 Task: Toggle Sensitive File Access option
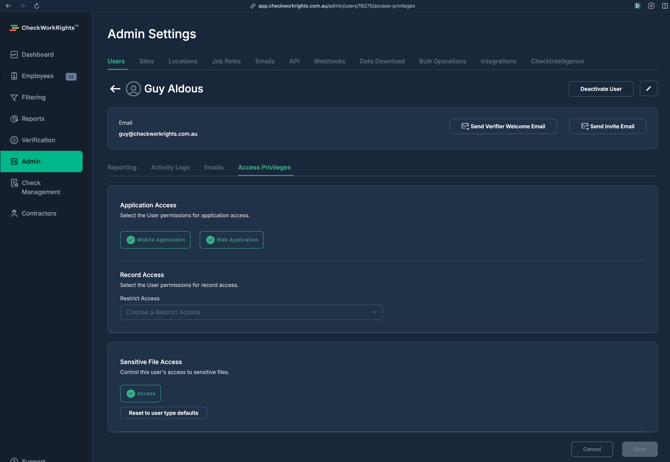pos(141,394)
